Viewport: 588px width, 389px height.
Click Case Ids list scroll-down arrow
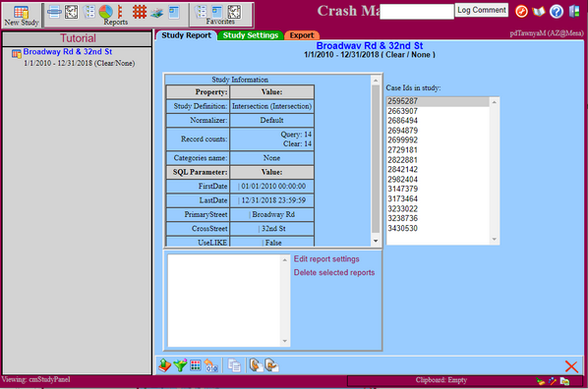point(494,239)
